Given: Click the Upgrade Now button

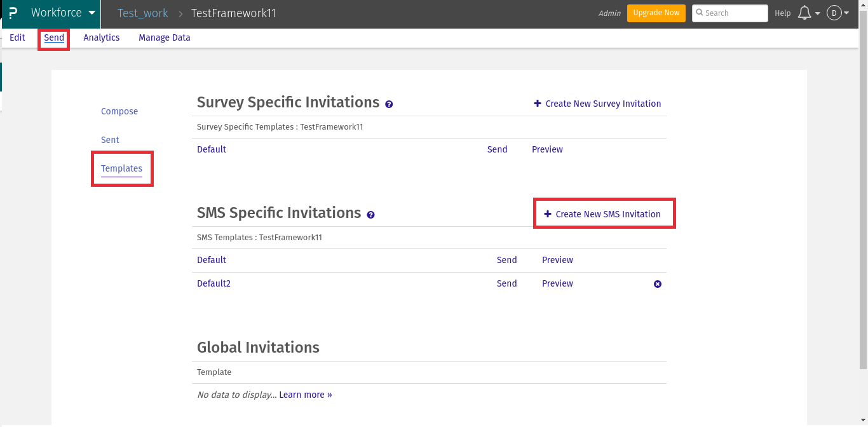Looking at the screenshot, I should (656, 13).
